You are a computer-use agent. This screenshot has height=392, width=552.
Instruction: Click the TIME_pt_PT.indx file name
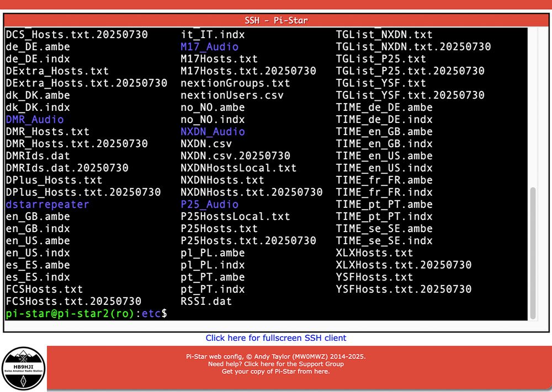tap(384, 217)
